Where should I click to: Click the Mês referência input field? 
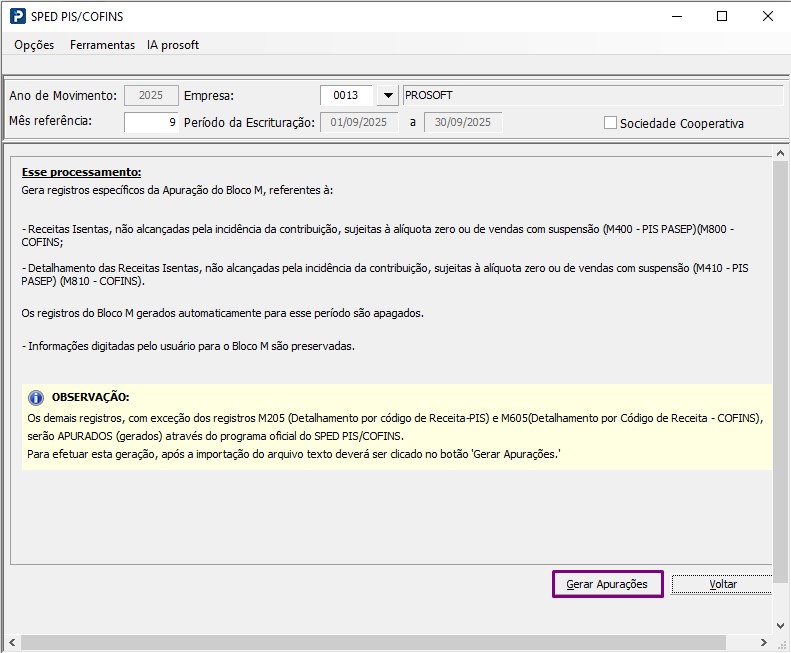click(x=151, y=122)
